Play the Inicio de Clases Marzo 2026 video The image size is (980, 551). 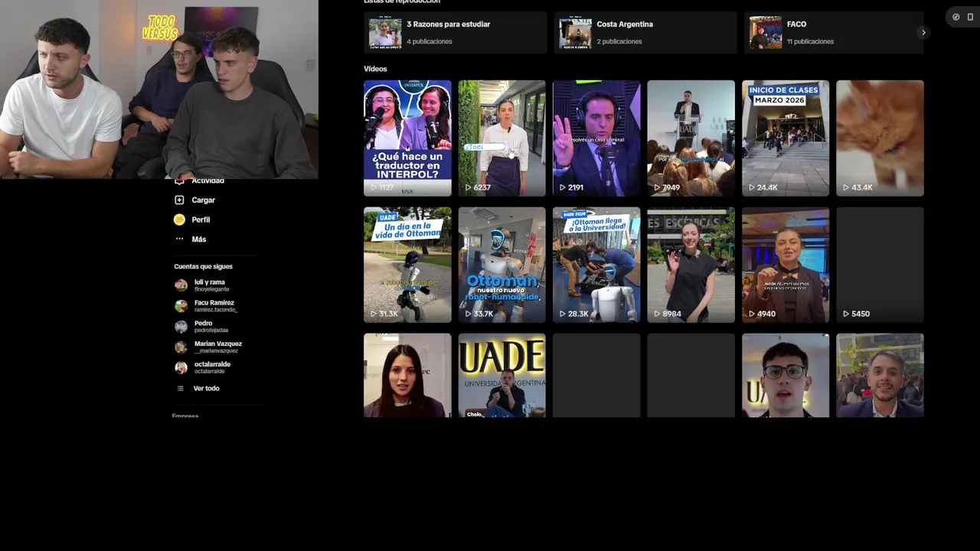pyautogui.click(x=786, y=139)
